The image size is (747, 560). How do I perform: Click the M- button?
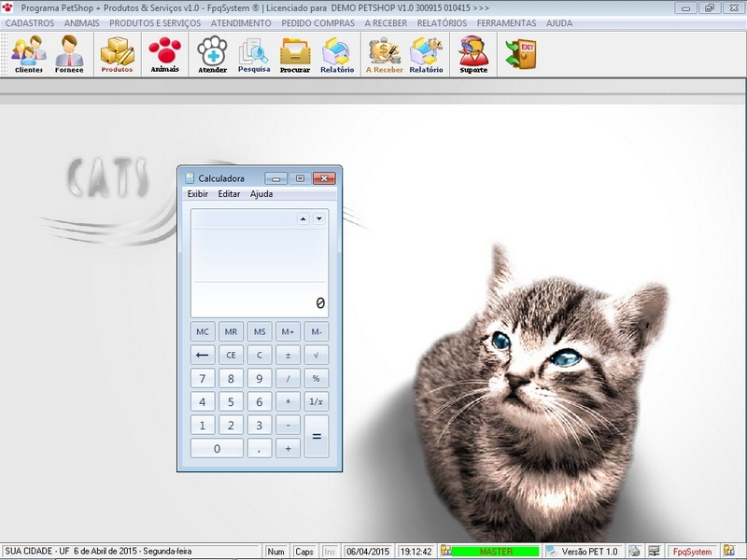click(x=317, y=331)
